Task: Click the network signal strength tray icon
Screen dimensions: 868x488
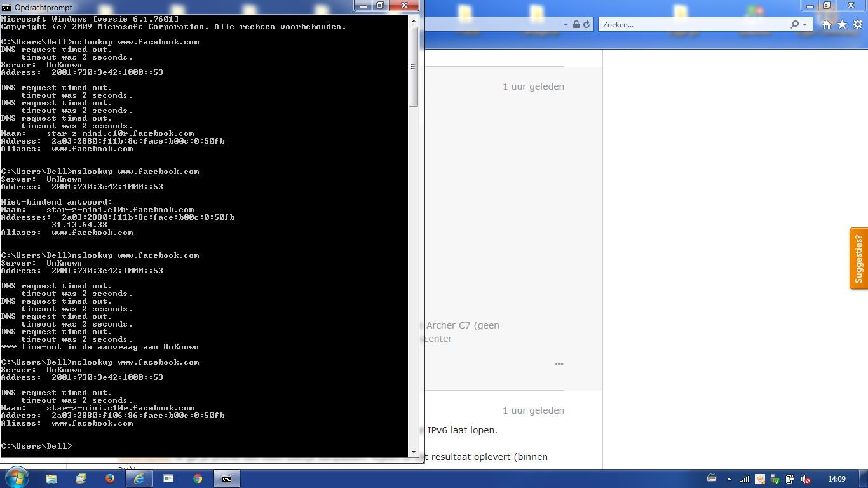Action: [x=744, y=479]
